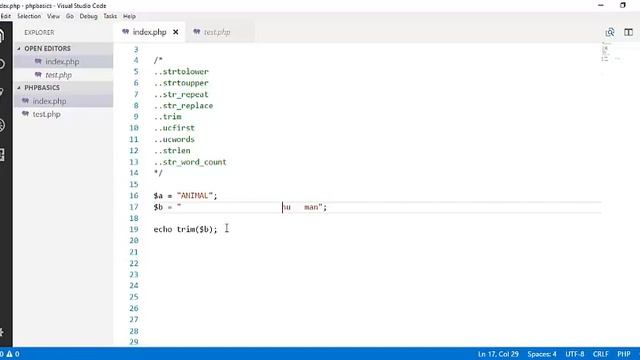Click the ..ucfirst comment line
Viewport: 640px width, 360px height.
click(x=174, y=128)
